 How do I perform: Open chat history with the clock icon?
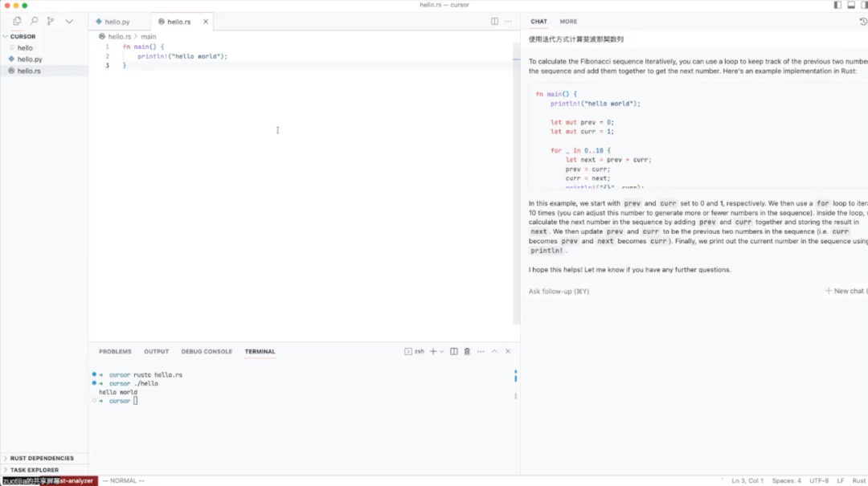[x=863, y=21]
